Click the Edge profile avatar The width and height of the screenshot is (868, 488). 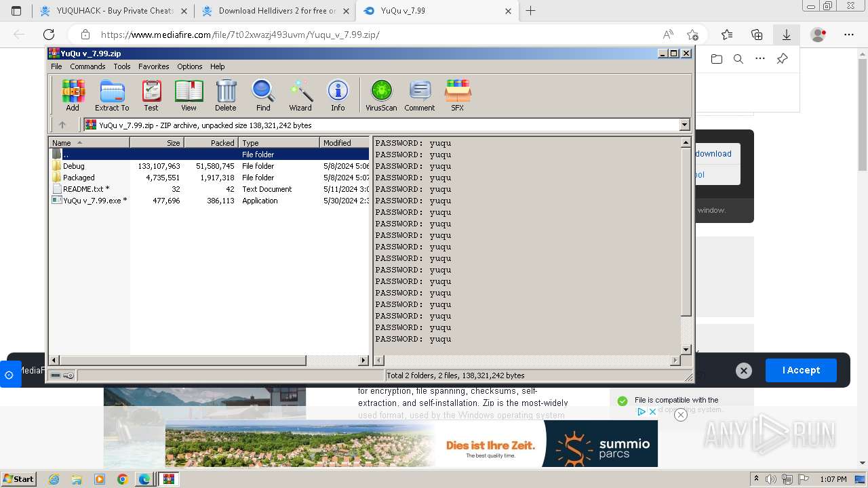coord(818,35)
